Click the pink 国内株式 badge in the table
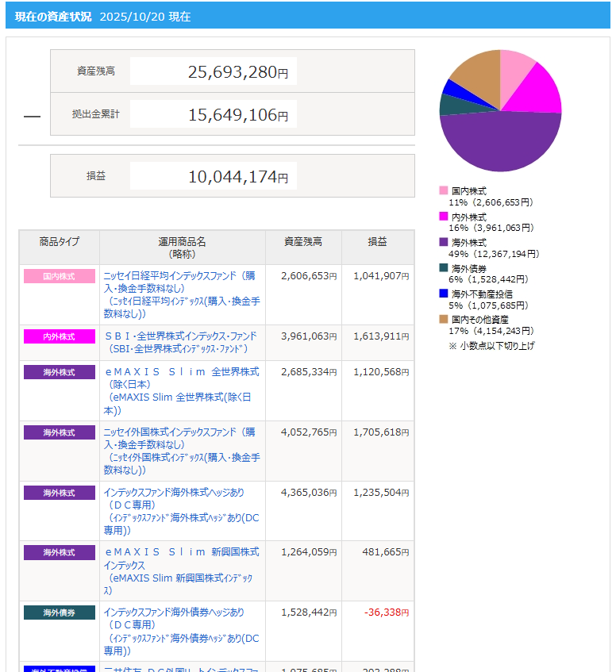616x672 pixels. tap(60, 276)
